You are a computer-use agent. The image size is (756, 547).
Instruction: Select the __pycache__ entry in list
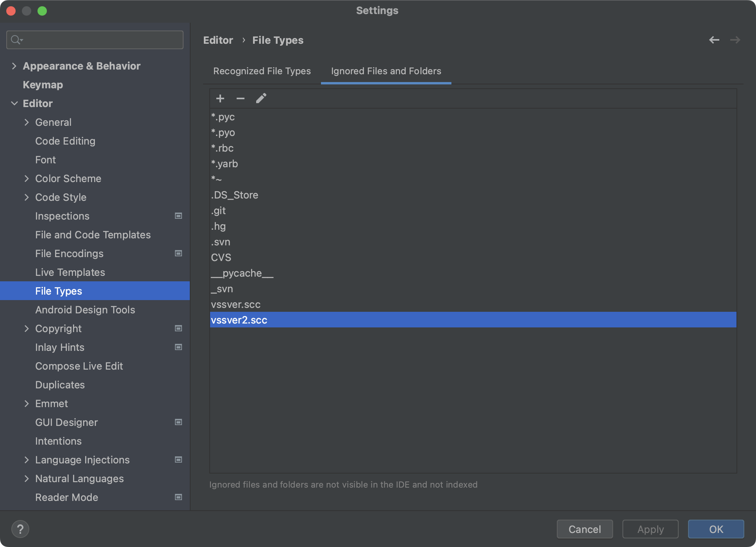[242, 273]
